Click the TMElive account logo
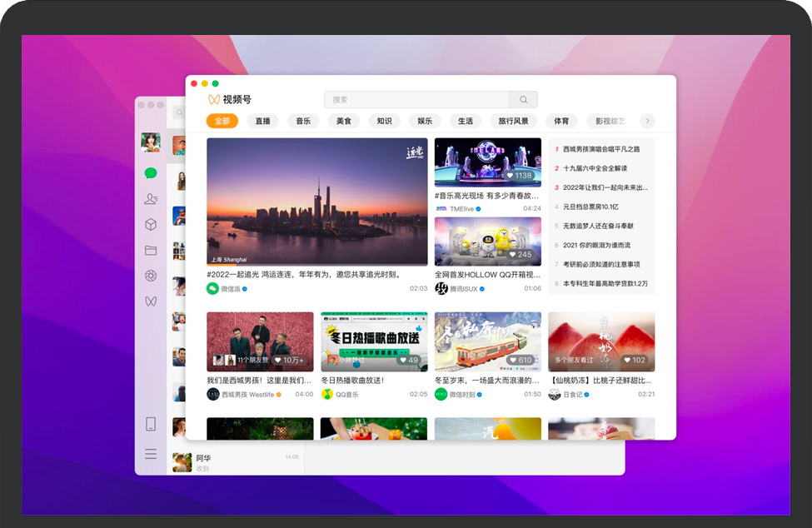 [441, 208]
